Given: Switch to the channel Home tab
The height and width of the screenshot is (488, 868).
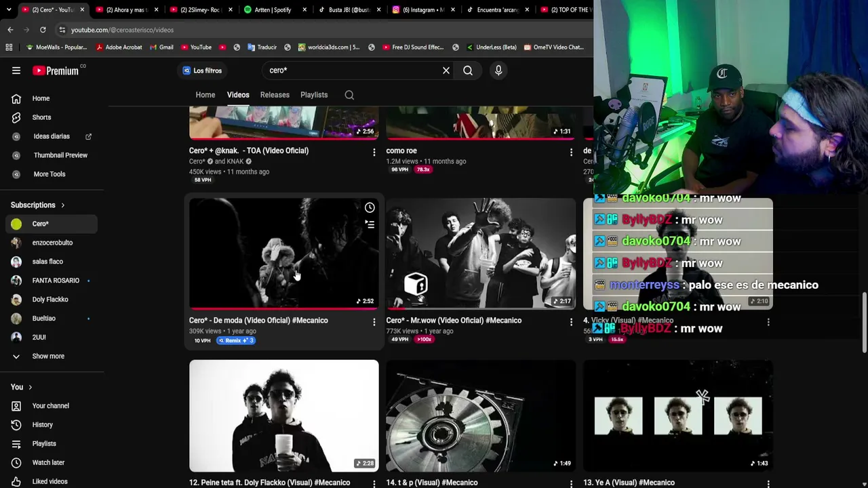Looking at the screenshot, I should [205, 95].
